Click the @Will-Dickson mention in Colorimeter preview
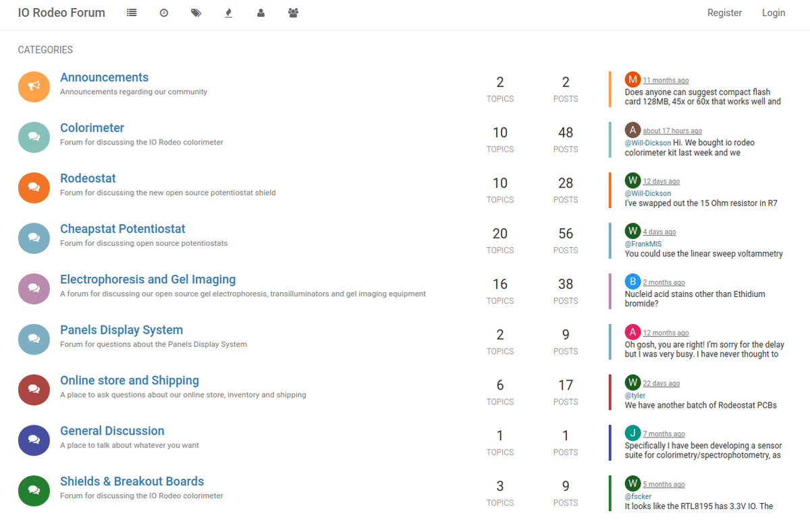 (x=648, y=142)
